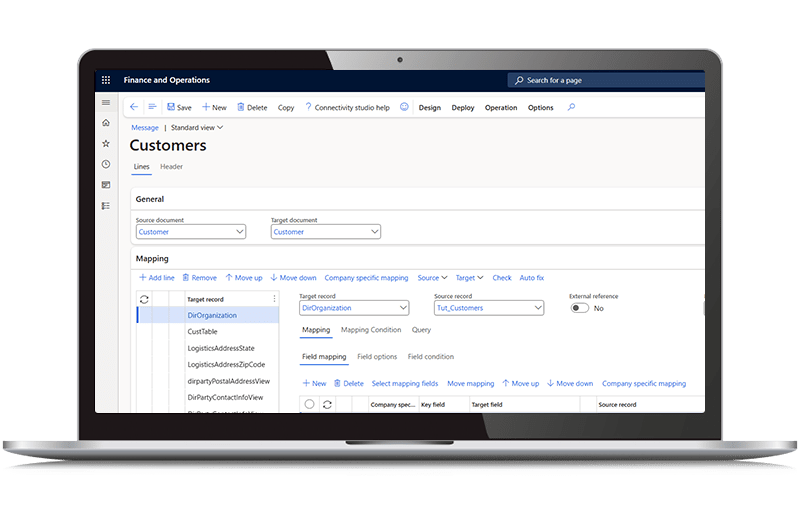Open Favorites star in sidebar

[106, 144]
